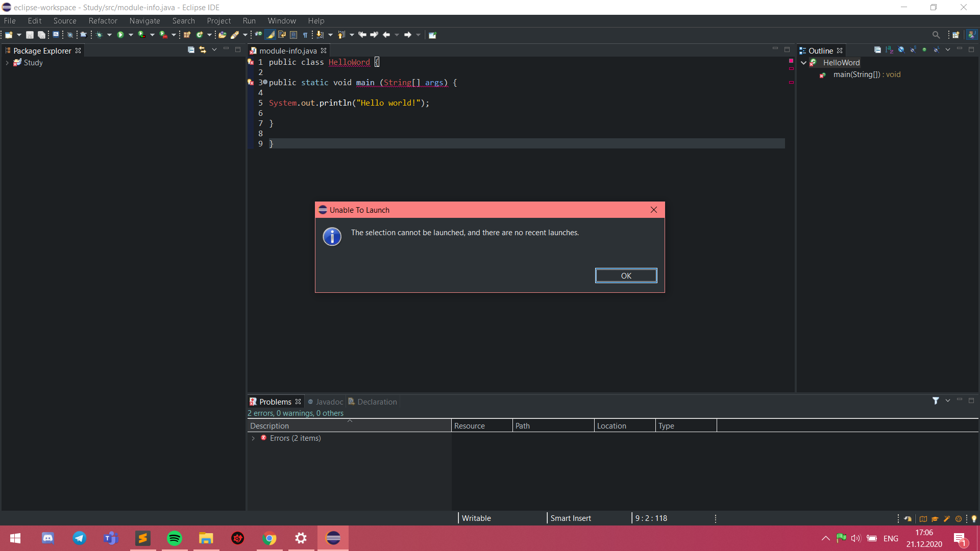Open the File menu
This screenshot has height=551, width=980.
[10, 21]
